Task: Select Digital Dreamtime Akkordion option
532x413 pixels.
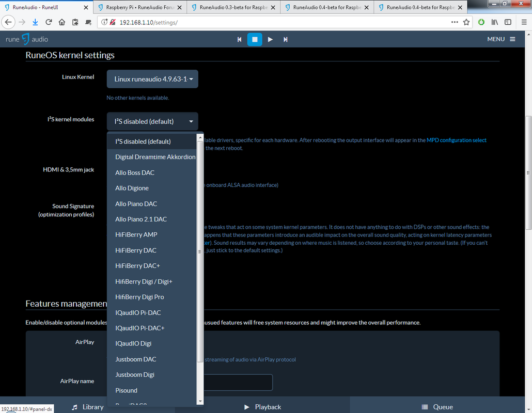Action: click(x=152, y=157)
